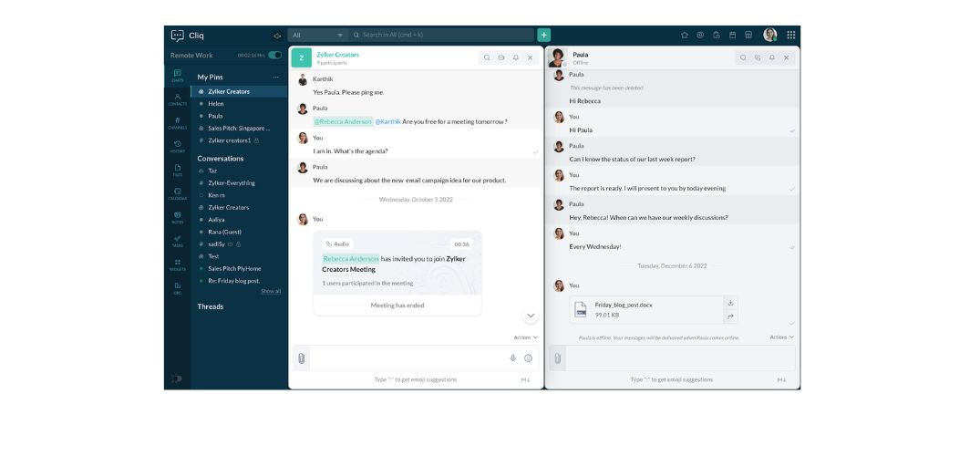Open the Calendar section in left sidebar
Screen dimensions: 980x456
pos(177,192)
